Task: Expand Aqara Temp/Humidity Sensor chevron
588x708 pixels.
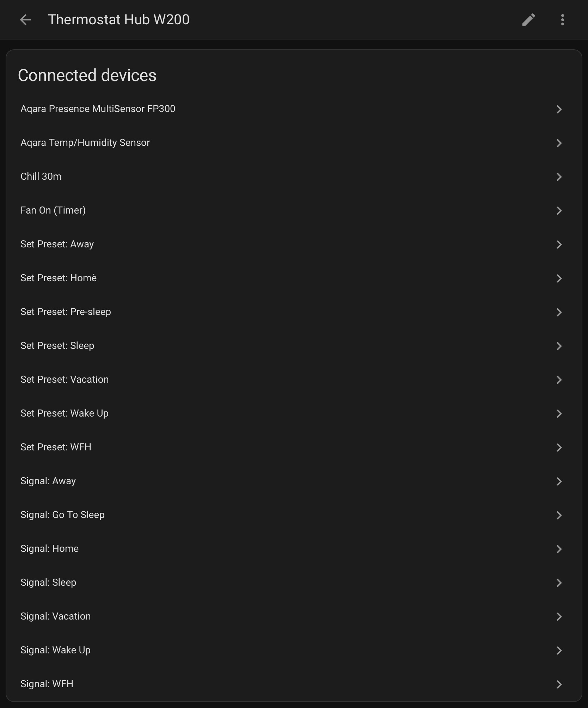Action: click(559, 143)
